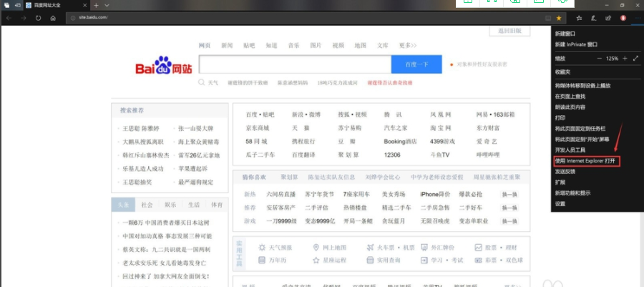Open a new tab with plus icon

tap(96, 5)
